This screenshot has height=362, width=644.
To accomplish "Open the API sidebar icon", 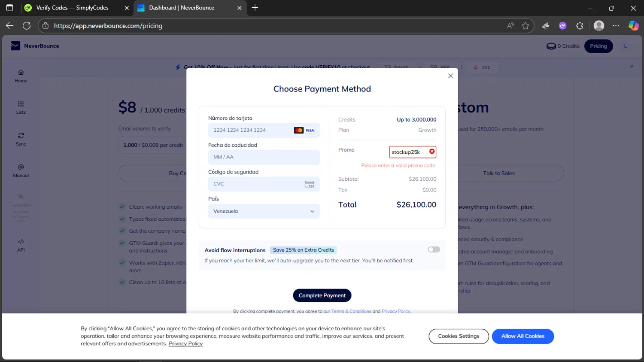I will point(21,245).
